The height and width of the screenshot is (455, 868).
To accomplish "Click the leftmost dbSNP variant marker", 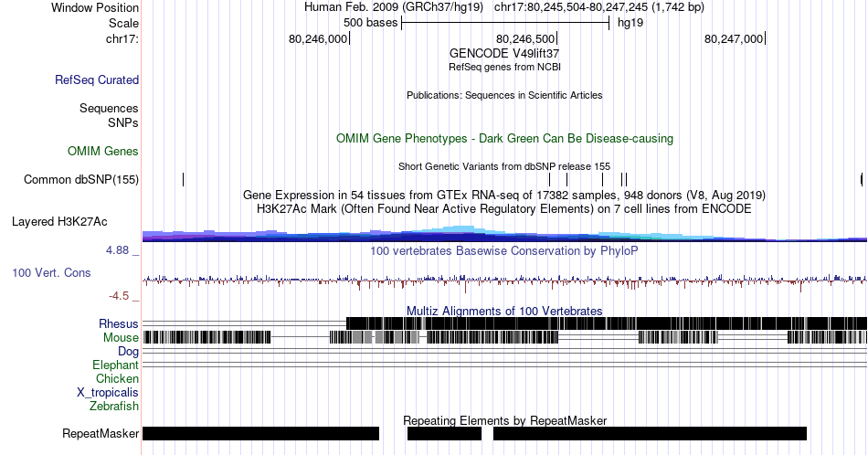I will pos(184,179).
